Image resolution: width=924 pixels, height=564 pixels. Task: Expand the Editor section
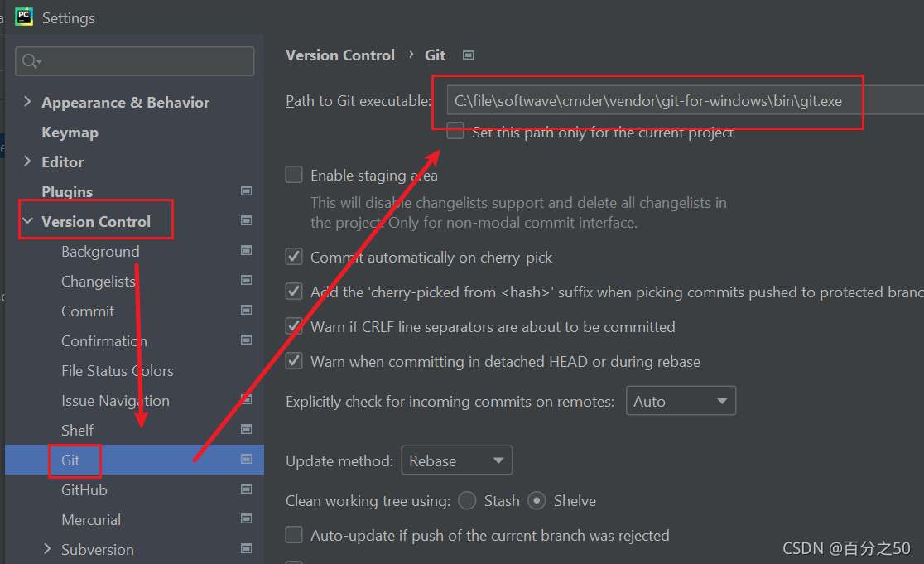27,161
